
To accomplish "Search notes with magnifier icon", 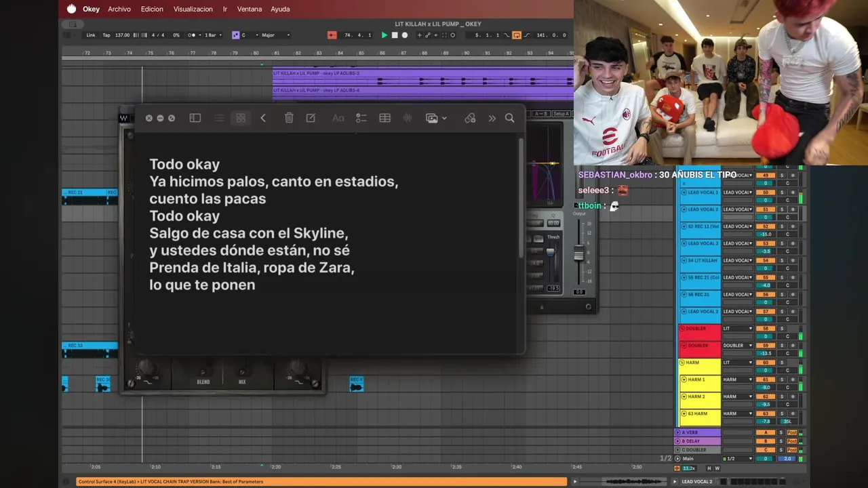I will (x=510, y=118).
